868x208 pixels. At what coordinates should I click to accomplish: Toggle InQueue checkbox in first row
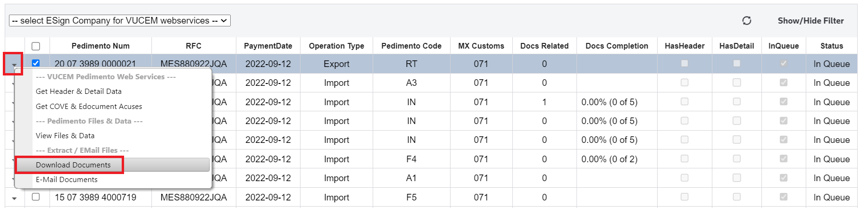click(x=784, y=63)
